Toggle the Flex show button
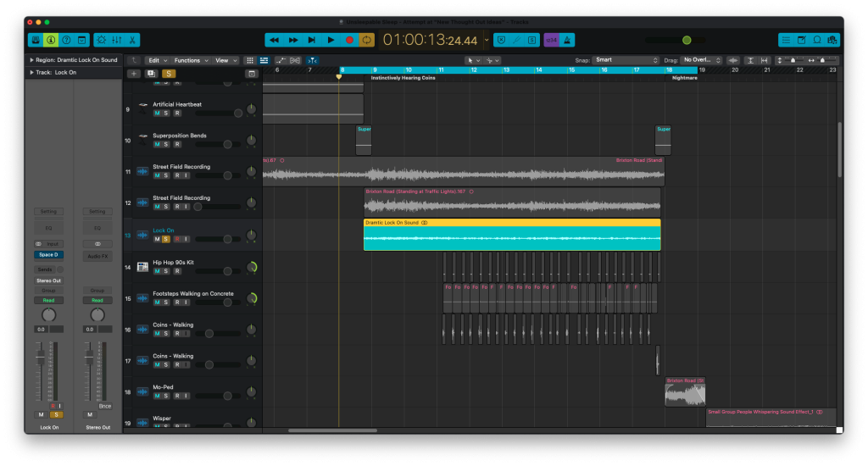Viewport: 868px width, 466px height. click(295, 60)
